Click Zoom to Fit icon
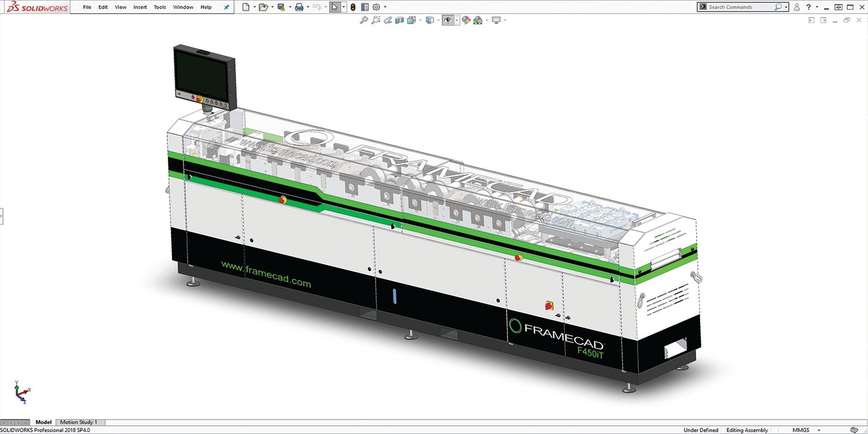 click(364, 20)
